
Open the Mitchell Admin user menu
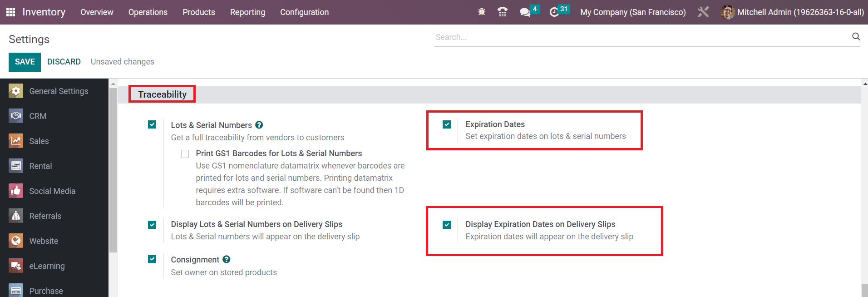pos(792,12)
